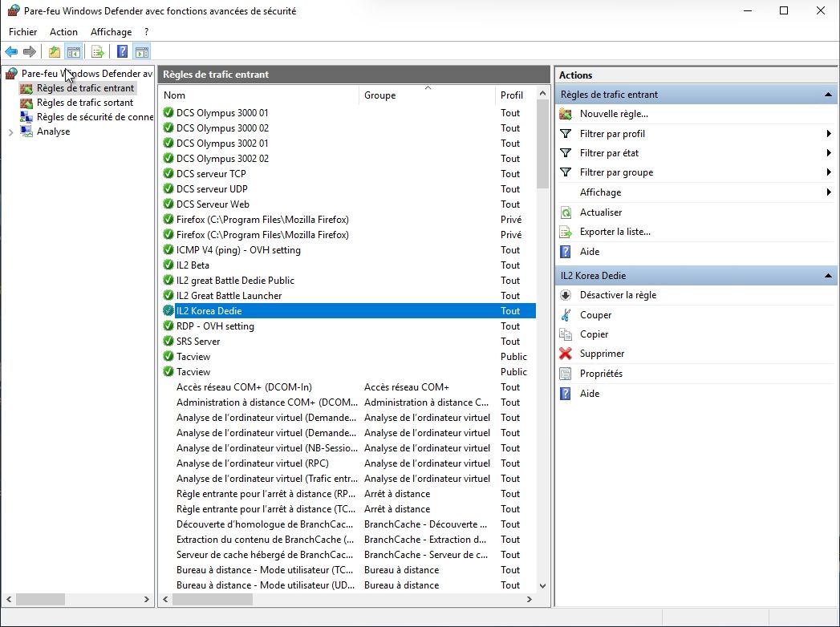Select the DCS Serveur Web rule

click(347, 204)
